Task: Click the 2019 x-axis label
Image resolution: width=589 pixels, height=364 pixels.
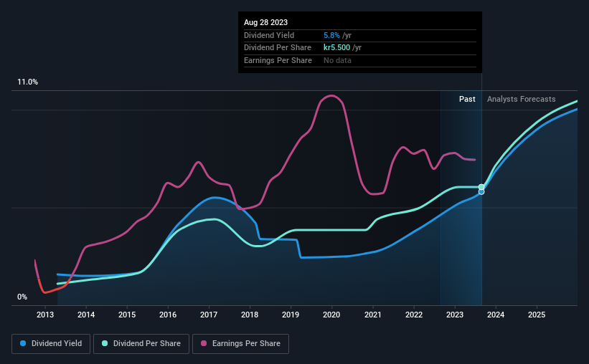Action: pos(291,315)
